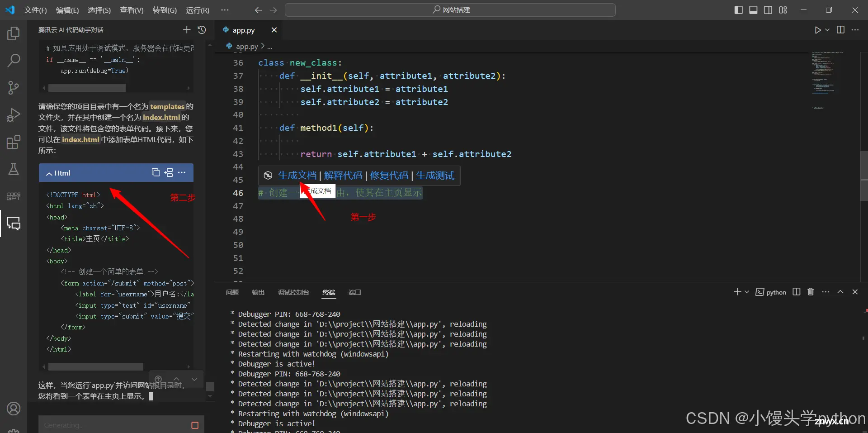This screenshot has height=433, width=868.
Task: Stop generating response square button
Action: [x=195, y=425]
